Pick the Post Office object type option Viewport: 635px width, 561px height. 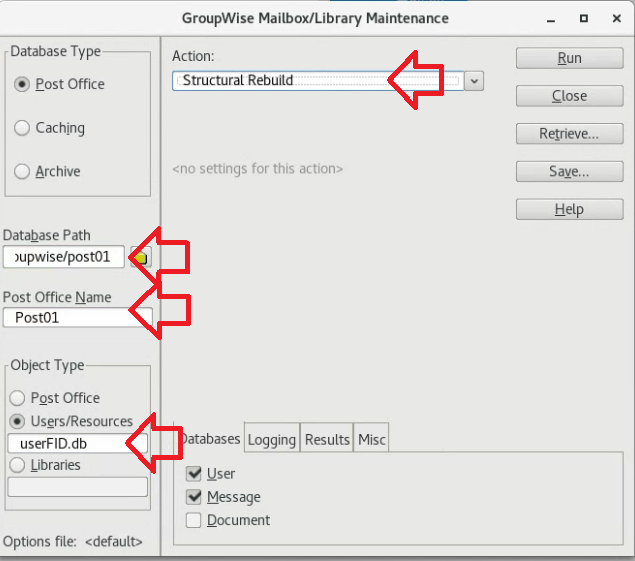coord(17,398)
